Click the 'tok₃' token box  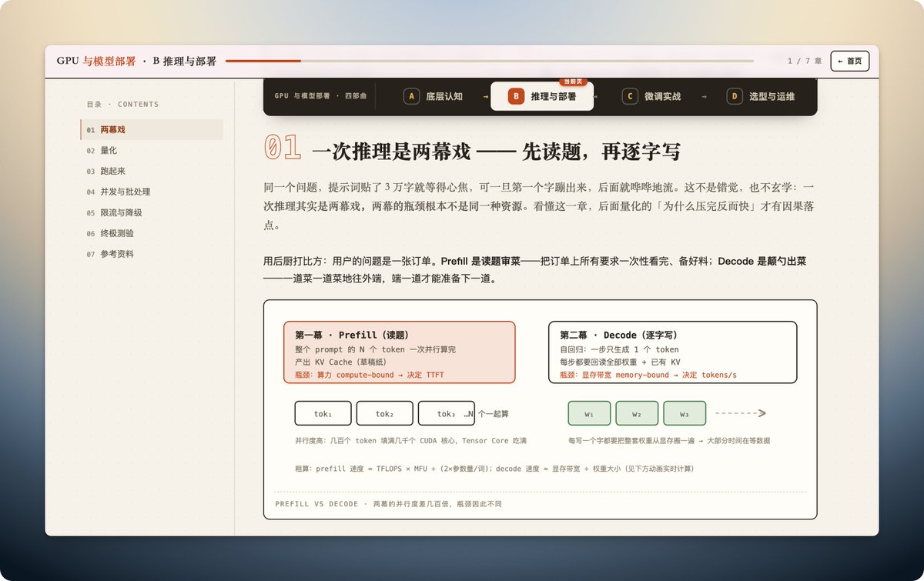click(446, 413)
